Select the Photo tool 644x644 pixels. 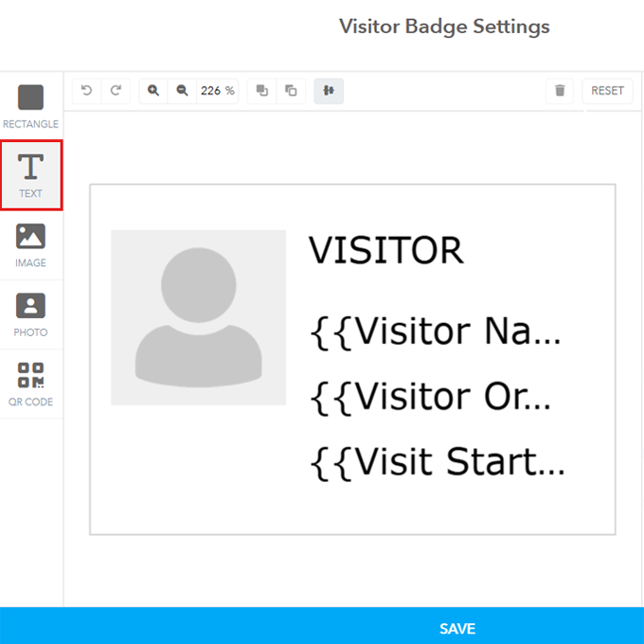(x=31, y=314)
